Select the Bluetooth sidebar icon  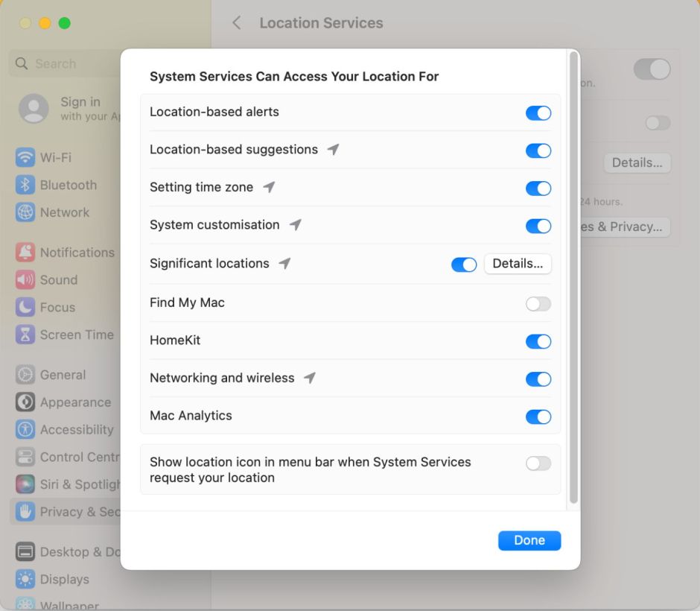(x=25, y=186)
